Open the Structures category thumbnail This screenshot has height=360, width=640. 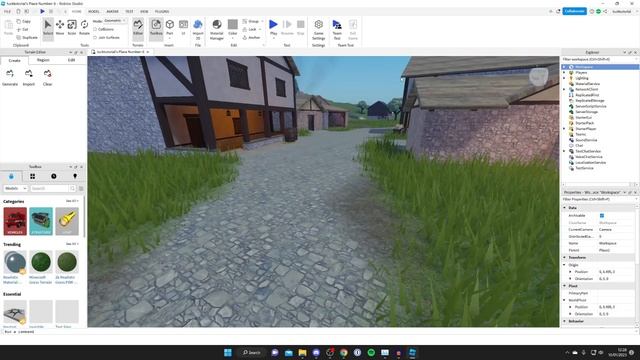click(x=41, y=221)
